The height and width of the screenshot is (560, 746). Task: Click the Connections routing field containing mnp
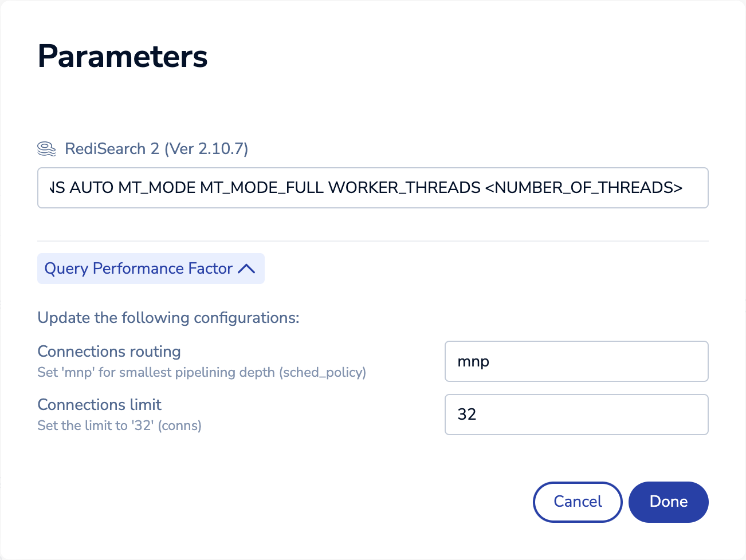pyautogui.click(x=576, y=361)
